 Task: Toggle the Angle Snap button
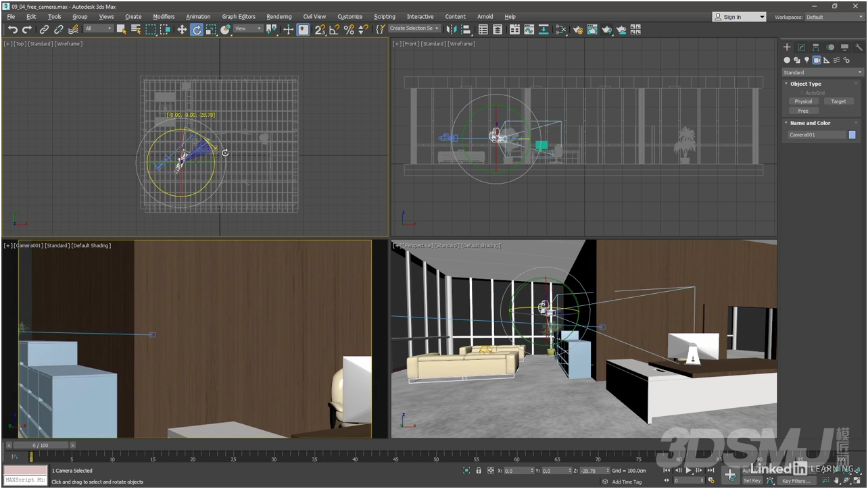[x=335, y=29]
